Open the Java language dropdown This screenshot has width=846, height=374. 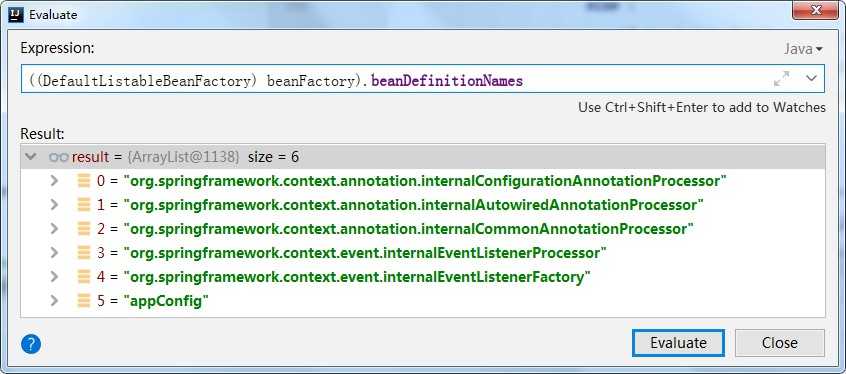803,49
